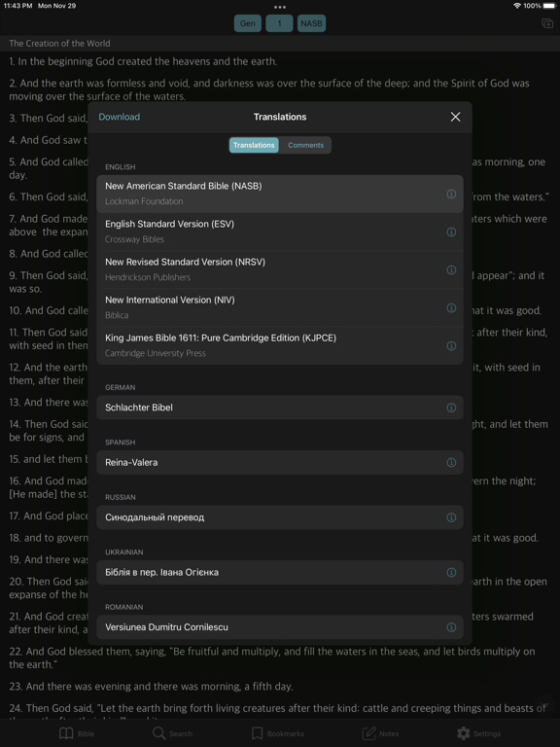Open info for New Revised Standard Version
Screen dimensions: 560x747
pos(451,269)
